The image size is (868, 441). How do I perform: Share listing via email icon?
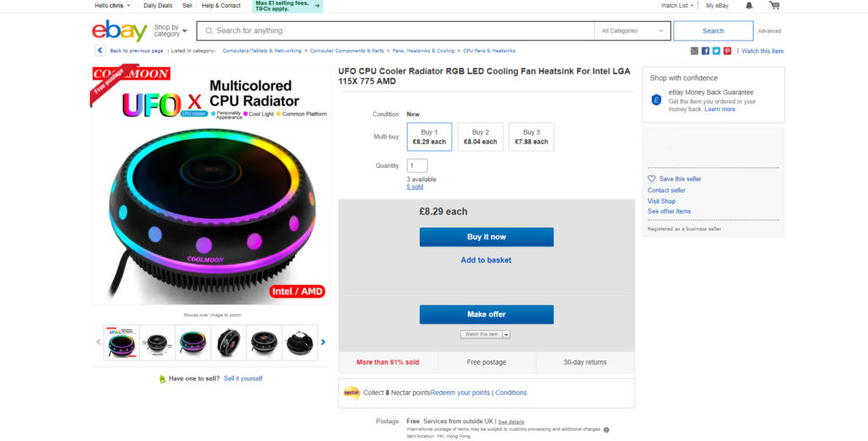click(x=695, y=51)
